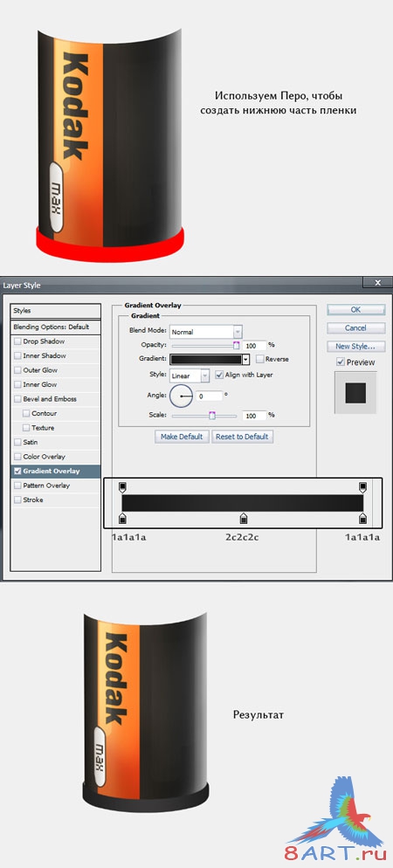Enable the Outer Glow checkbox
Screen dimensions: 393x868
pyautogui.click(x=17, y=370)
